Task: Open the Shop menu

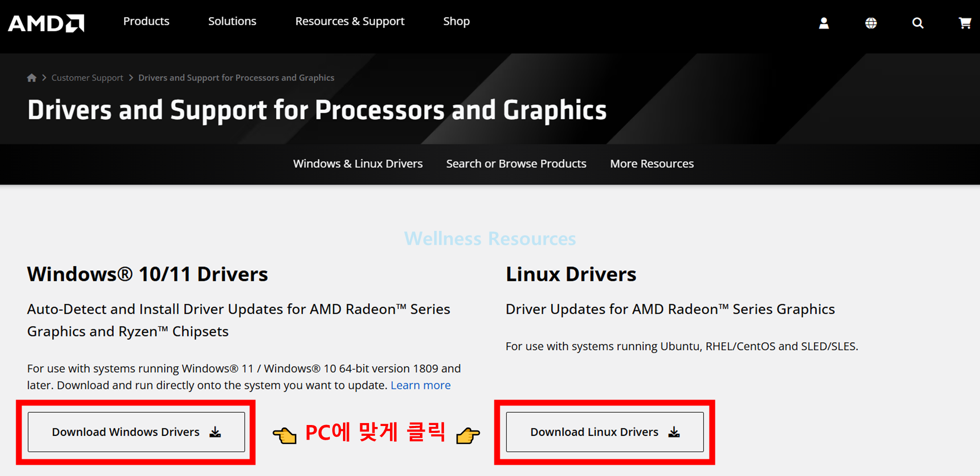Action: 456,22
